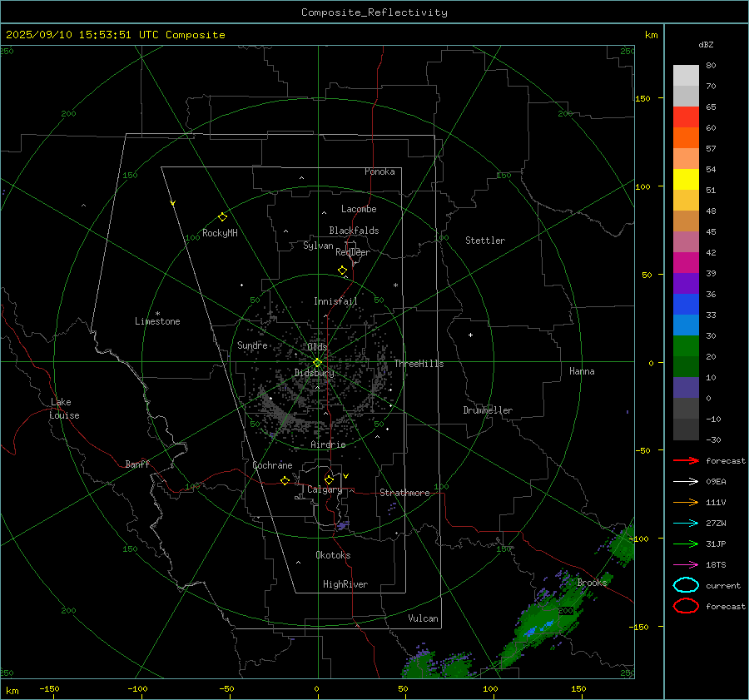Click the Stettler city label

coord(485,241)
